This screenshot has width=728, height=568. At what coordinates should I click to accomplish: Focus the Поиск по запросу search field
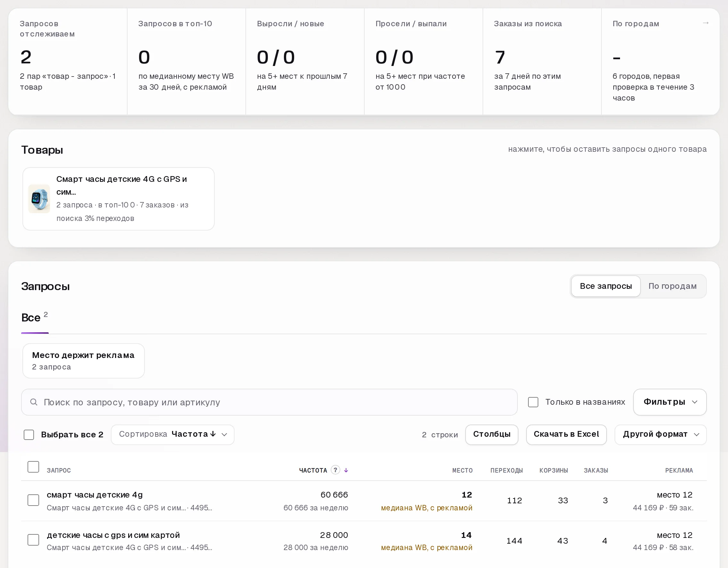pos(269,402)
